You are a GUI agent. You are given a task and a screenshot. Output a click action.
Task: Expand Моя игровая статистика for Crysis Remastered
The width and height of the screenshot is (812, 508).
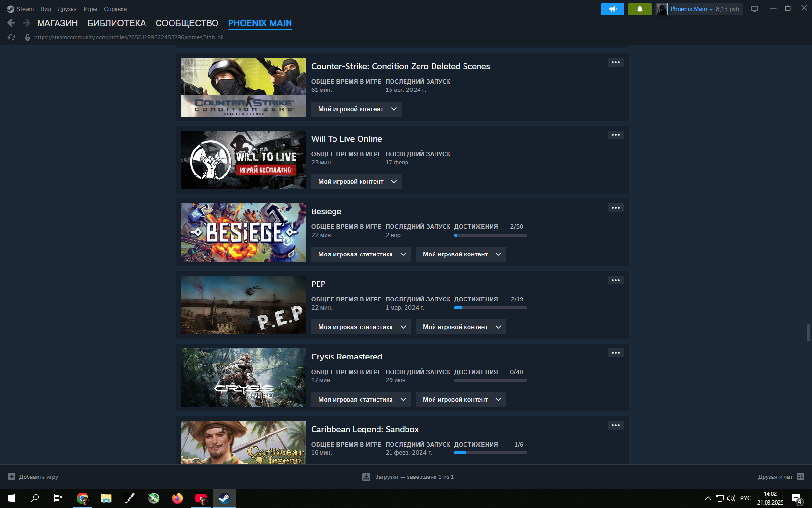click(361, 400)
